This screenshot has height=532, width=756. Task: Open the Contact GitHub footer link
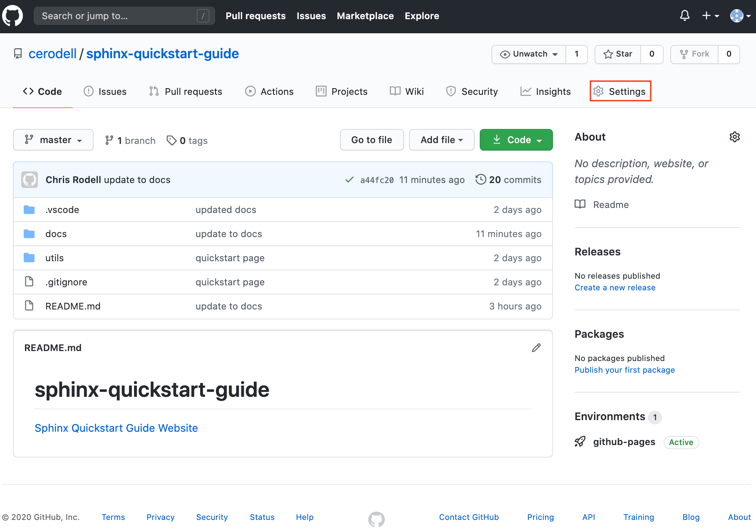point(469,517)
